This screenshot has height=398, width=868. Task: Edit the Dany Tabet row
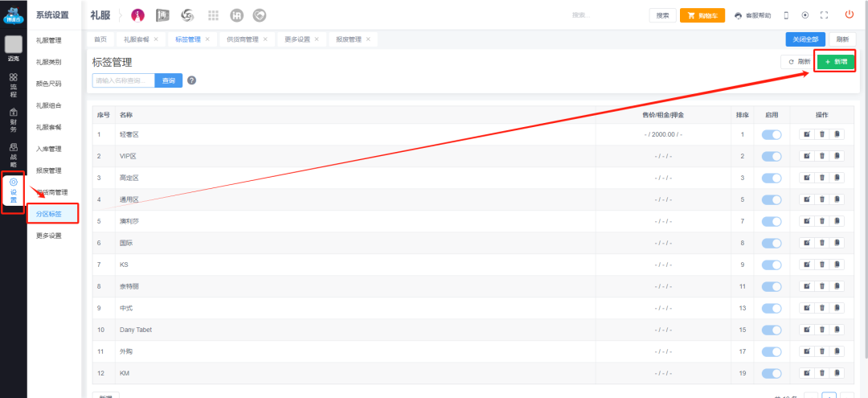pos(807,330)
